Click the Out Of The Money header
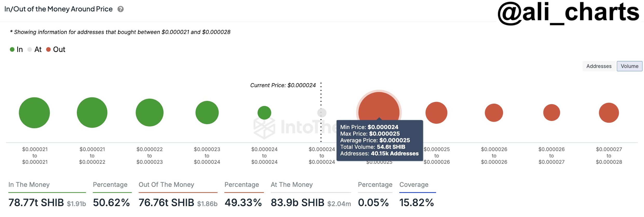 (166, 185)
